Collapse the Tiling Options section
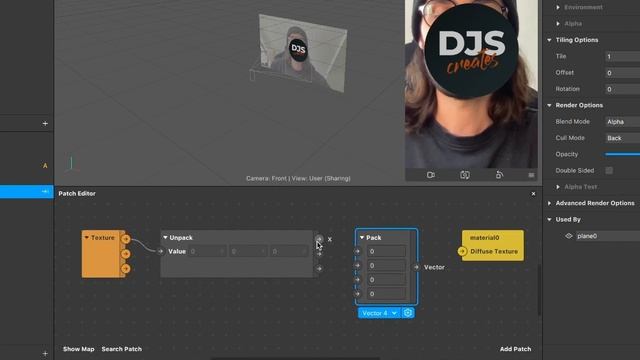Image resolution: width=640 pixels, height=360 pixels. pos(549,40)
